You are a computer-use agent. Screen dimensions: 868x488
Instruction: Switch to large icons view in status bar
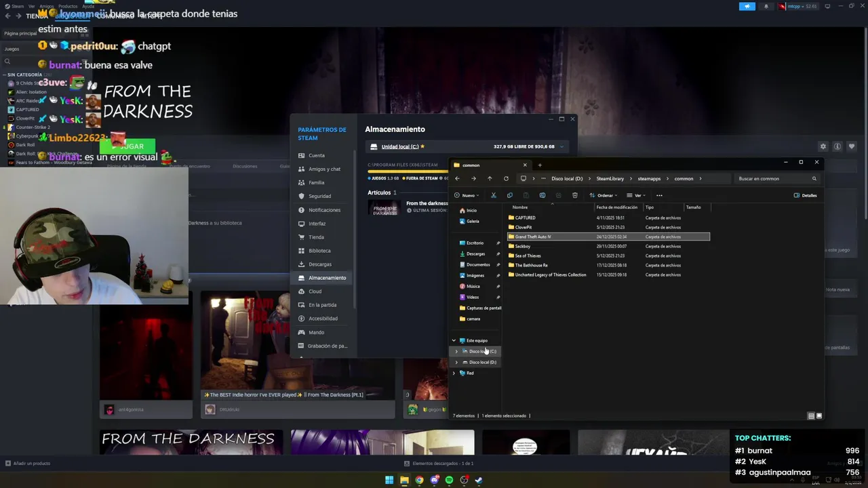(819, 415)
